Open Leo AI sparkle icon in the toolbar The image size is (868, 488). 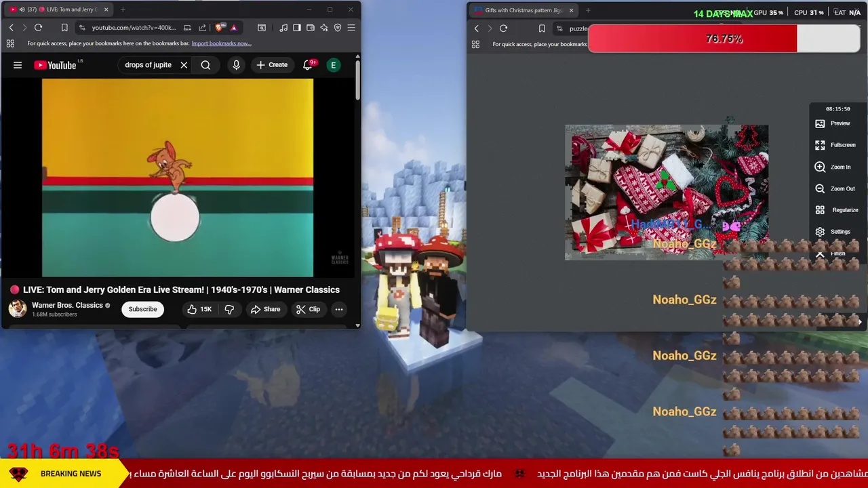click(x=324, y=28)
